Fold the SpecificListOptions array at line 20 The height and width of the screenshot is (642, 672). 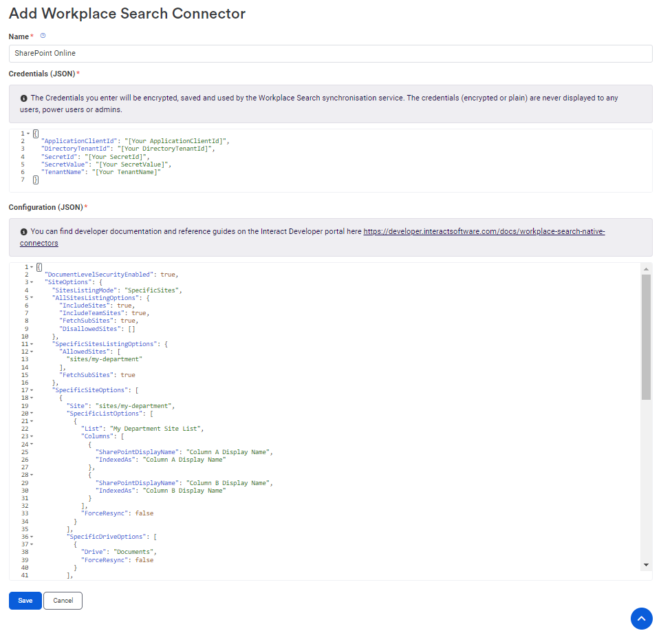32,414
